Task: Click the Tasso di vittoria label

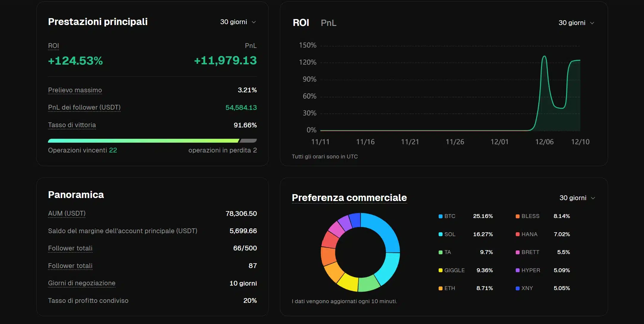Action: (72, 125)
